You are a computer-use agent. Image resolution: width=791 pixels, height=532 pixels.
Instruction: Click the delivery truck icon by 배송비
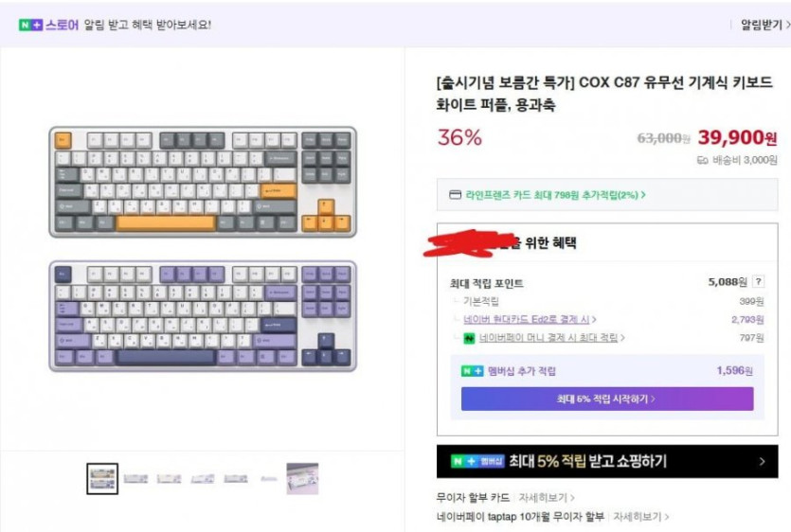[702, 161]
